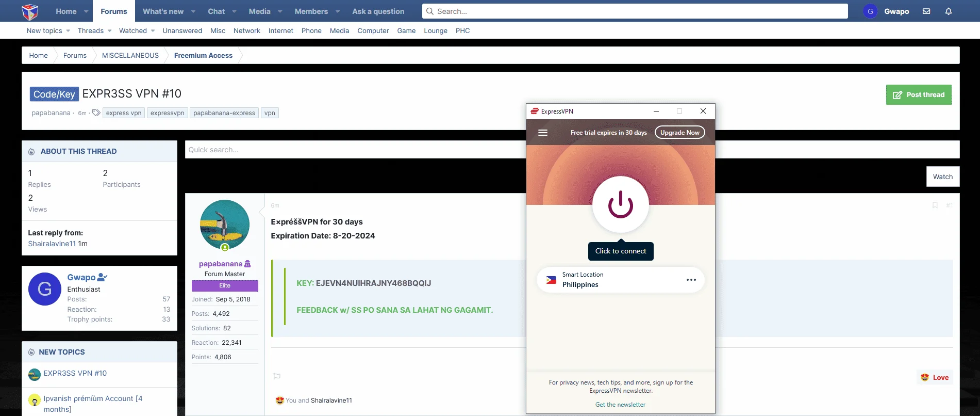This screenshot has height=416, width=980.
Task: Click the ExpressVPN logo in title bar
Action: 535,111
